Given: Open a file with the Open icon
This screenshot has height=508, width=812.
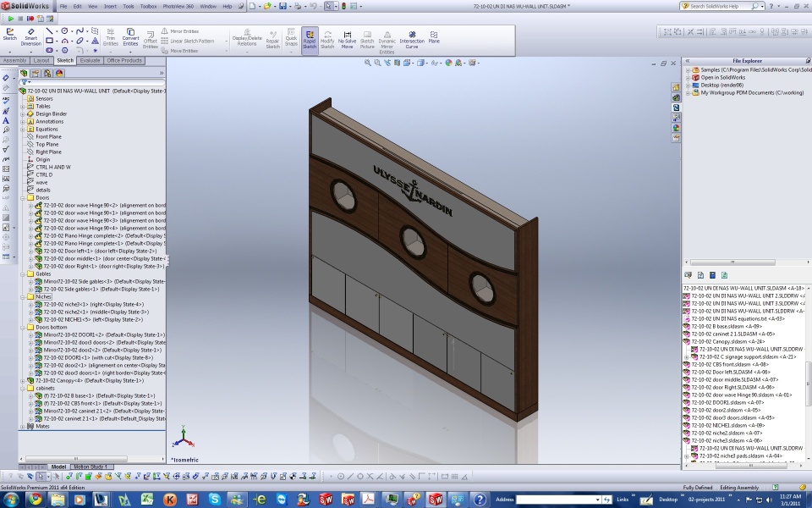Looking at the screenshot, I should [x=267, y=6].
